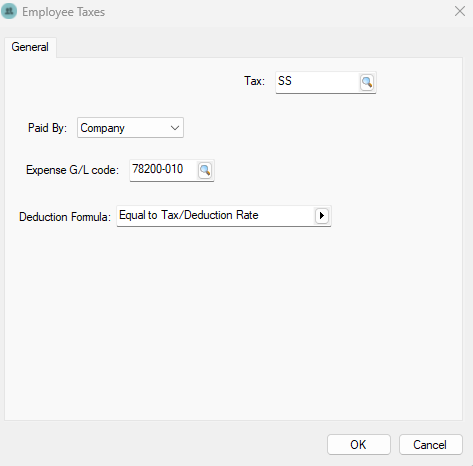Click the Deduction Formula label
The height and width of the screenshot is (466, 473).
(x=65, y=217)
